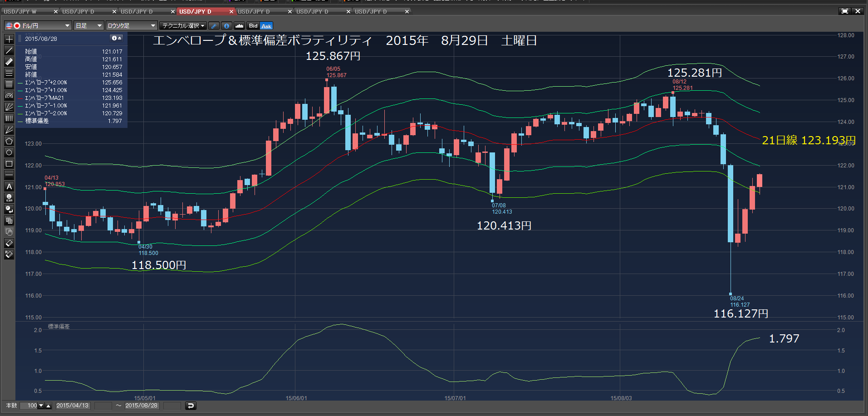The height and width of the screenshot is (416, 868).
Task: Toggle the blue info panel button in toolbar
Action: coord(226,26)
